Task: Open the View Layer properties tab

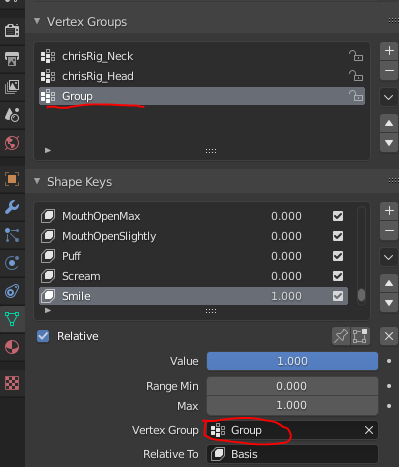Action: 12,87
